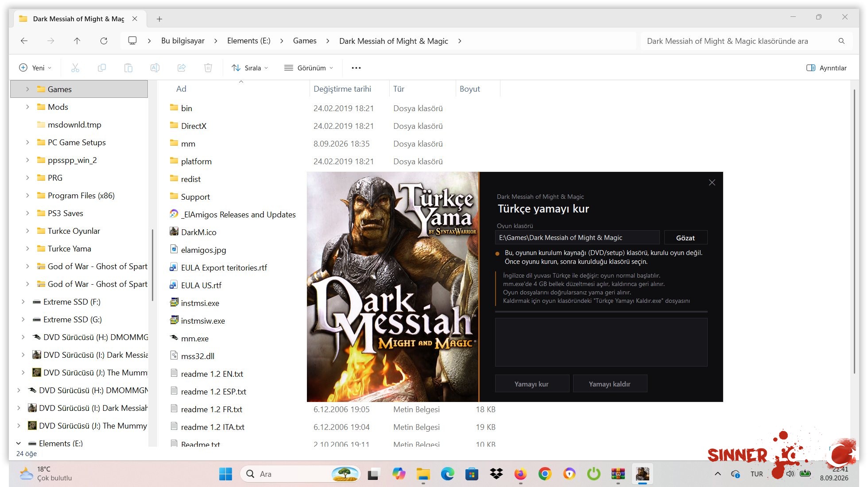Expand the PC Game Setups tree node
868x487 pixels.
tap(27, 142)
